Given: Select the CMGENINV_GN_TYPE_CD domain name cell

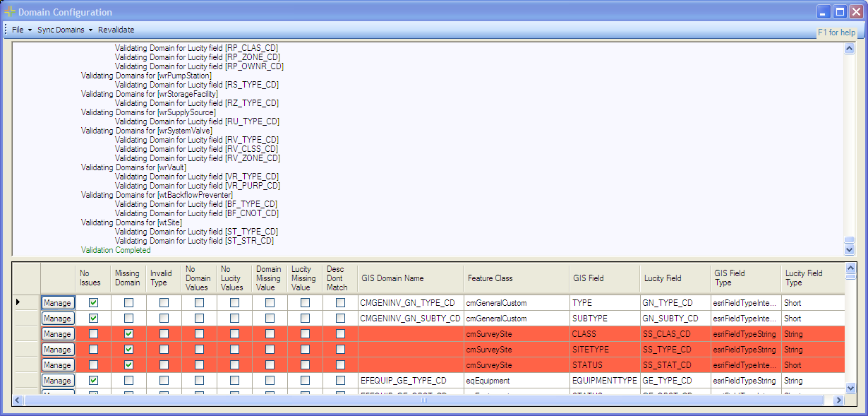Looking at the screenshot, I should [411, 303].
